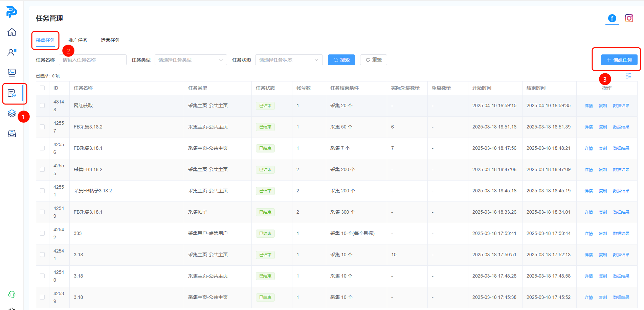Image resolution: width=644 pixels, height=310 pixels.
Task: Open the account management sidebar icon
Action: (x=12, y=52)
